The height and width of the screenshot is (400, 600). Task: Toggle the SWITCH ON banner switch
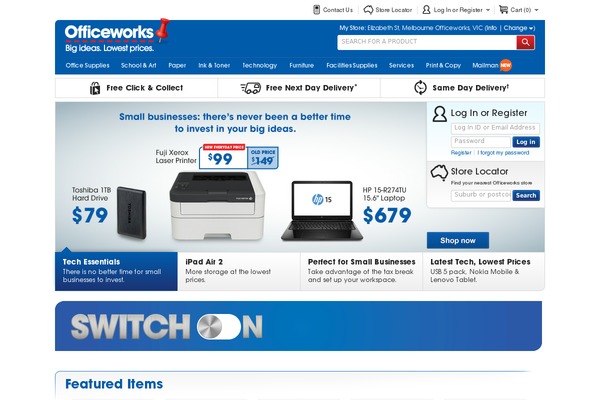point(218,327)
